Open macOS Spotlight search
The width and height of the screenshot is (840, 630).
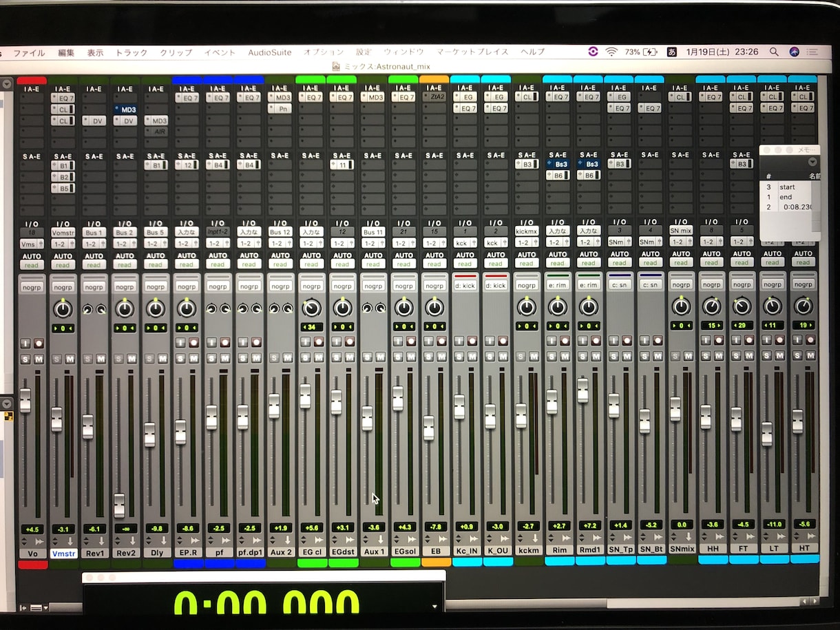(775, 52)
